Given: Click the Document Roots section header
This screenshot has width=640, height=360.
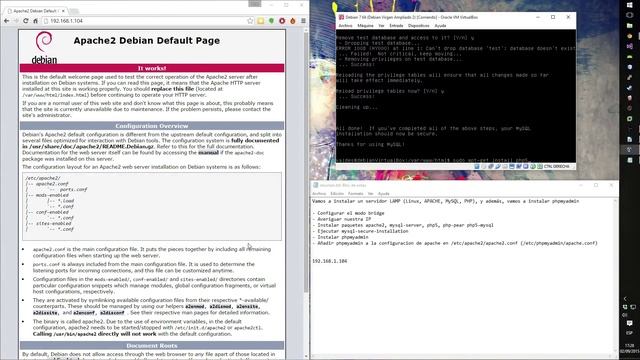Looking at the screenshot, I should [x=152, y=345].
